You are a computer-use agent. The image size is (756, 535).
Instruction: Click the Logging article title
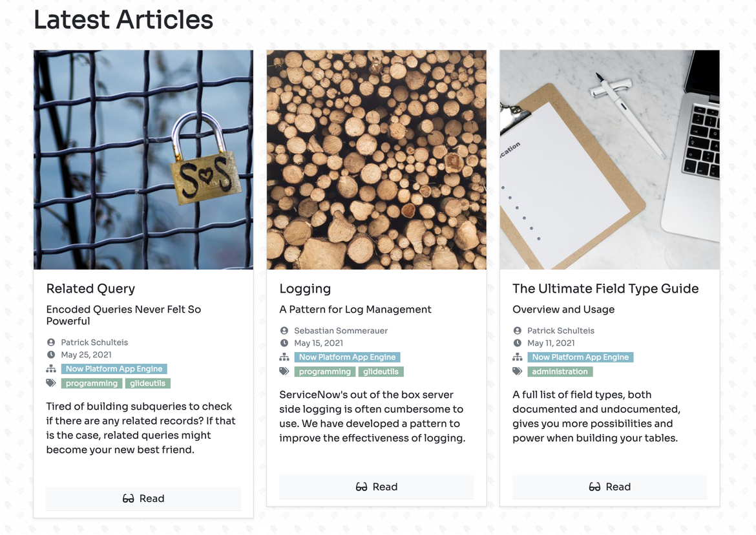click(x=305, y=289)
